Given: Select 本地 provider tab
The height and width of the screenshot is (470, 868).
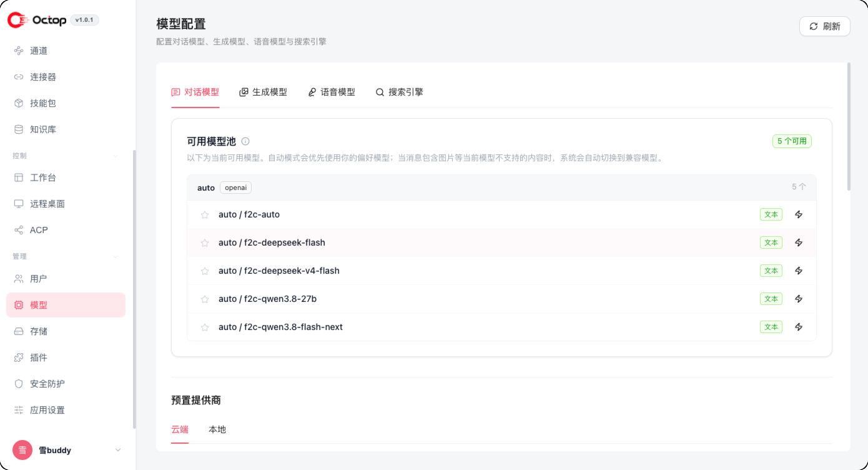Looking at the screenshot, I should [217, 429].
